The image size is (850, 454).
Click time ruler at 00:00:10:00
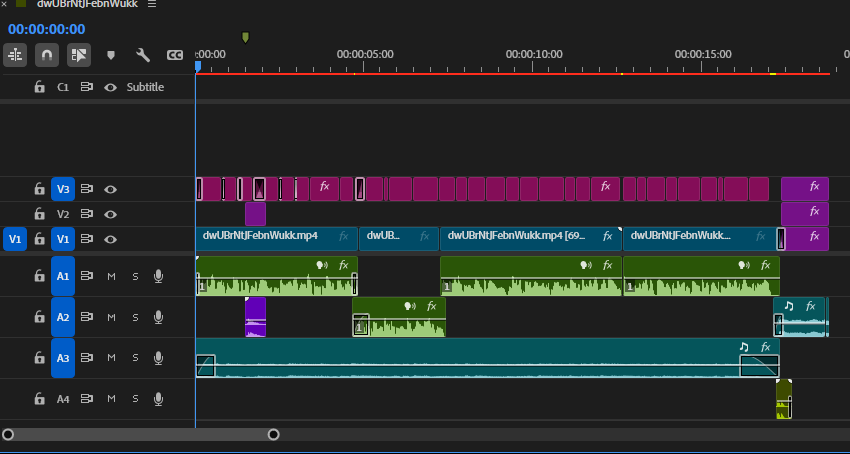[x=533, y=54]
